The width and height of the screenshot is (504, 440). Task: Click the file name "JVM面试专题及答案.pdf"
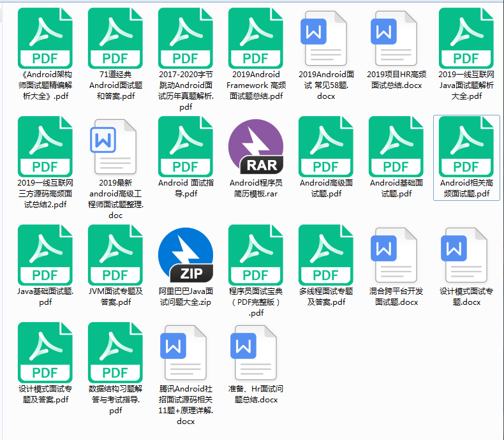(115, 297)
